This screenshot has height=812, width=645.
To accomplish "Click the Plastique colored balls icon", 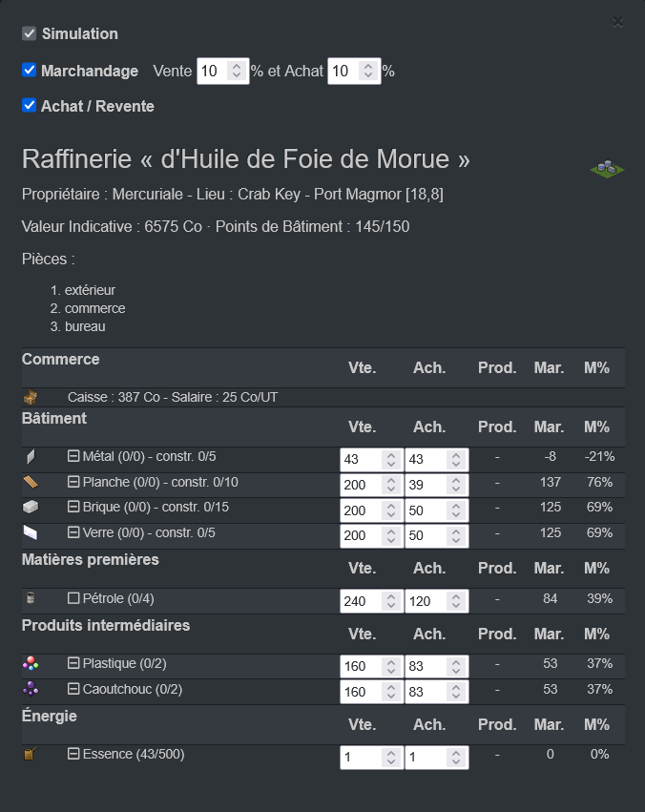I will coord(30,663).
